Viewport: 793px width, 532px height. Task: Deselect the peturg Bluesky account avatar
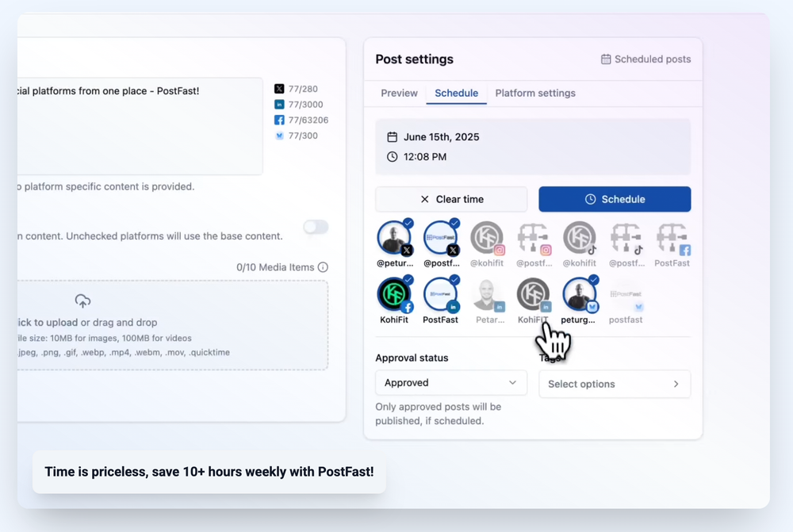(580, 294)
